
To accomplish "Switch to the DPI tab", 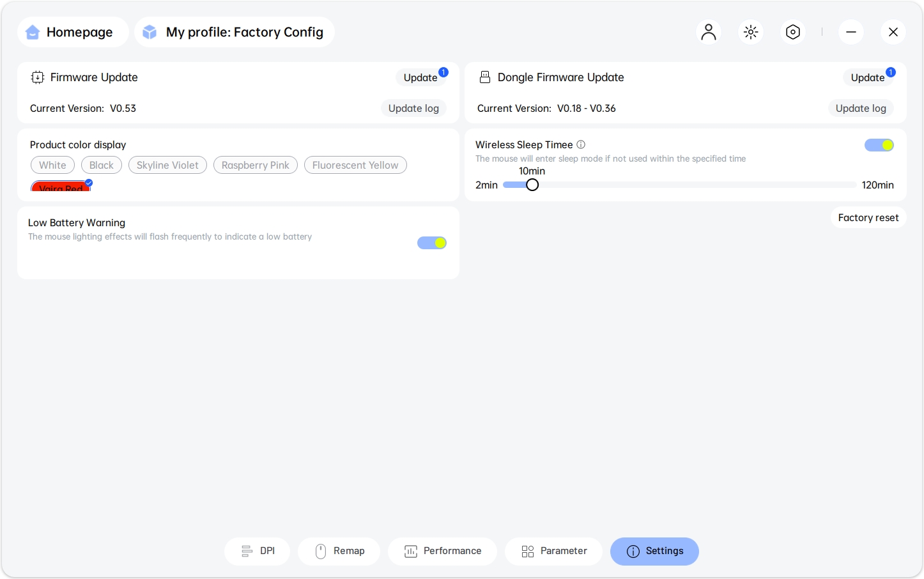I will click(x=258, y=551).
